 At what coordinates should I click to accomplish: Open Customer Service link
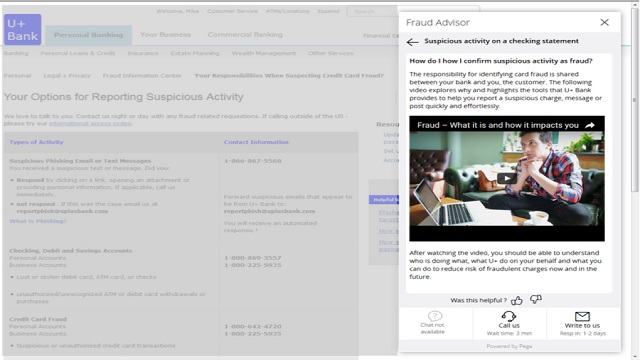232,11
